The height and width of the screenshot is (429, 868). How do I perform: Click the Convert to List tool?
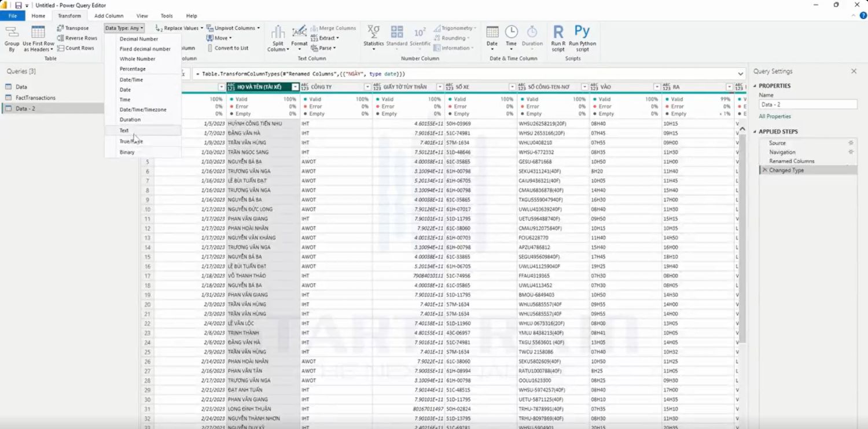click(227, 48)
